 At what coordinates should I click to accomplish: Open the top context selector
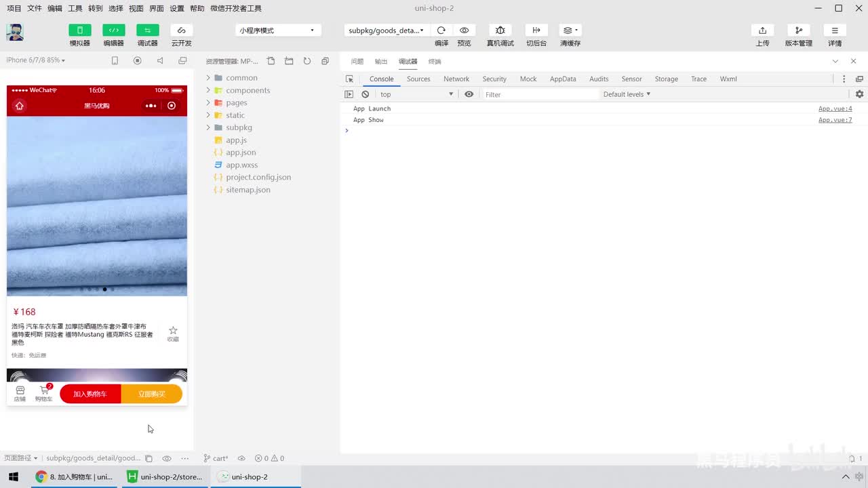(416, 94)
